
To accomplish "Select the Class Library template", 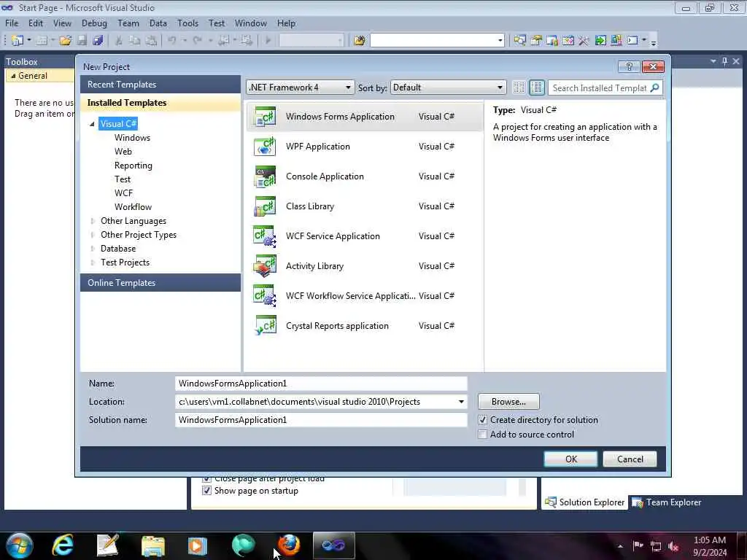I will 365,206.
